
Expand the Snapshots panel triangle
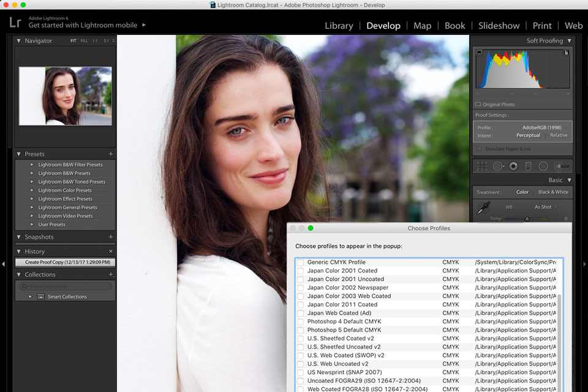click(x=19, y=236)
